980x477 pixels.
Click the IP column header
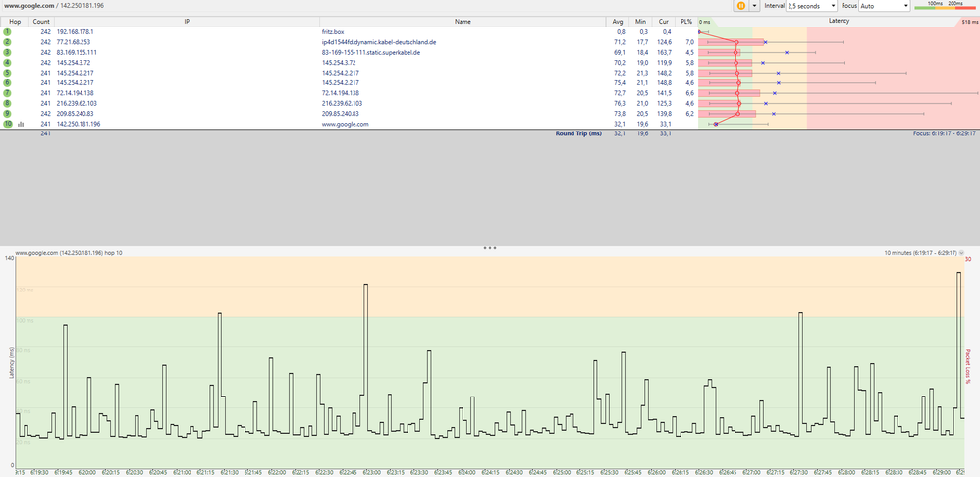tap(187, 22)
